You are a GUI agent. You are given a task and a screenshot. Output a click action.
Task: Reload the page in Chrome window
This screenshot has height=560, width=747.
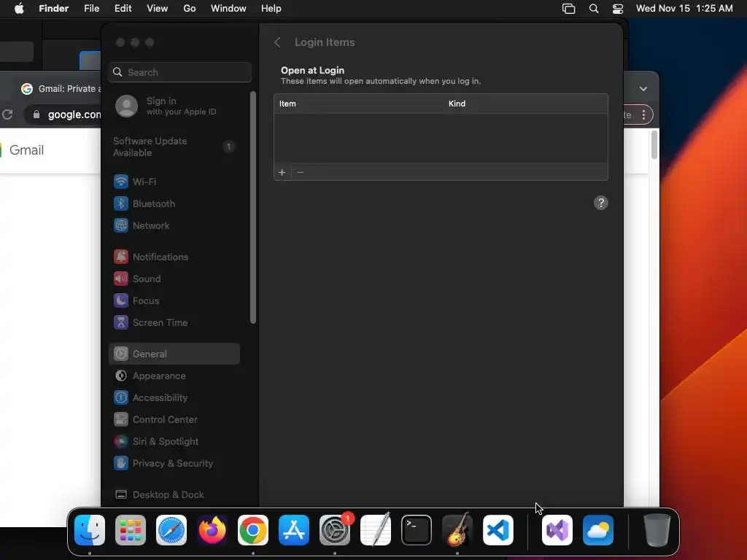pos(7,114)
